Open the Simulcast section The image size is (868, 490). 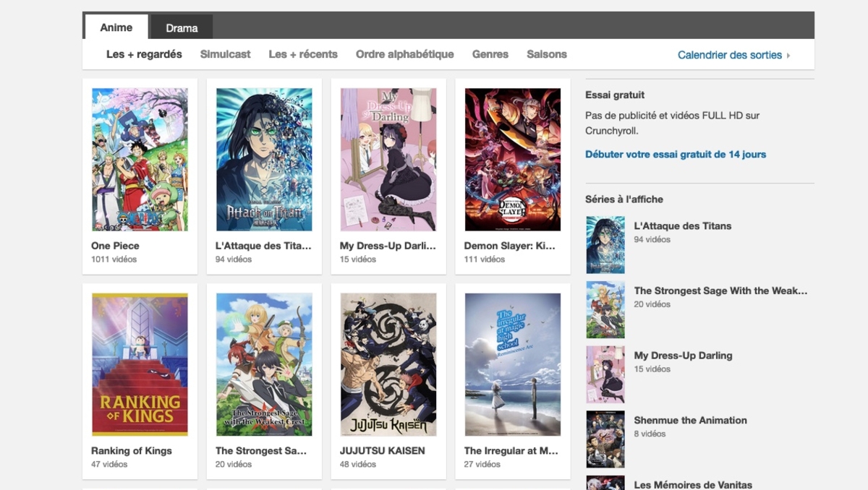pyautogui.click(x=225, y=53)
